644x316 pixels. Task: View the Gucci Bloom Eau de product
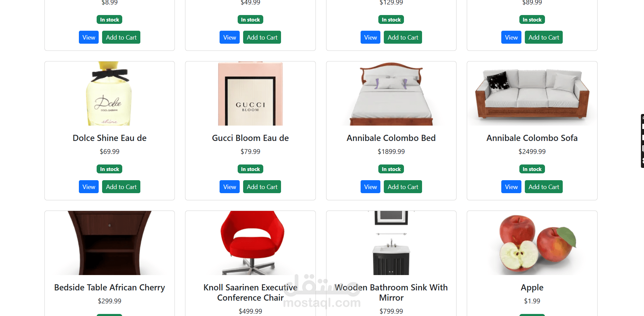point(229,187)
